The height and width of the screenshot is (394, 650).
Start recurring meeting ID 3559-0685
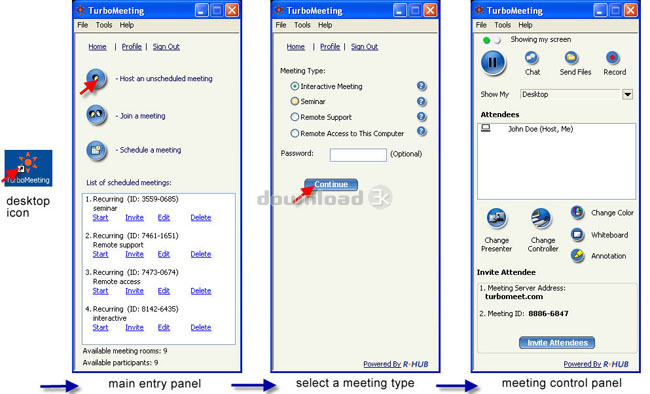(x=100, y=218)
